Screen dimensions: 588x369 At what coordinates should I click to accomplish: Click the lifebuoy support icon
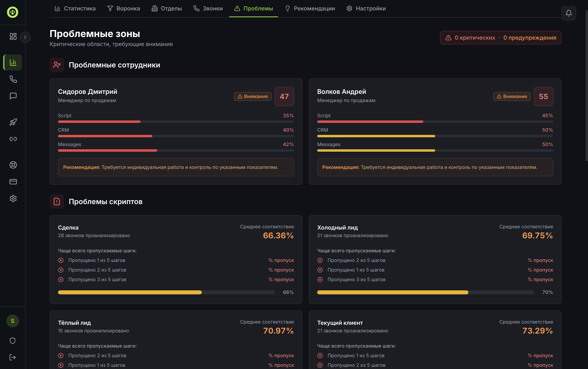[x=13, y=165]
